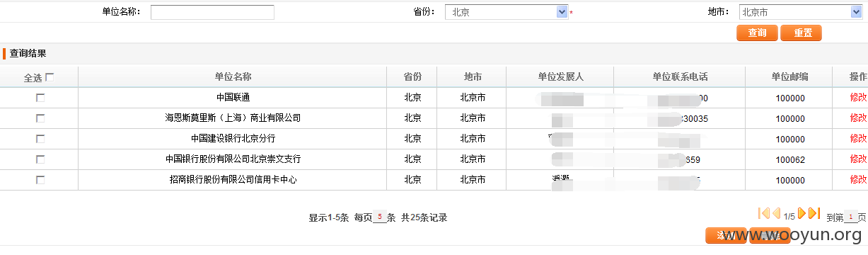This screenshot has width=868, height=255.
Task: Jump to last page arrow icon
Action: click(x=814, y=212)
